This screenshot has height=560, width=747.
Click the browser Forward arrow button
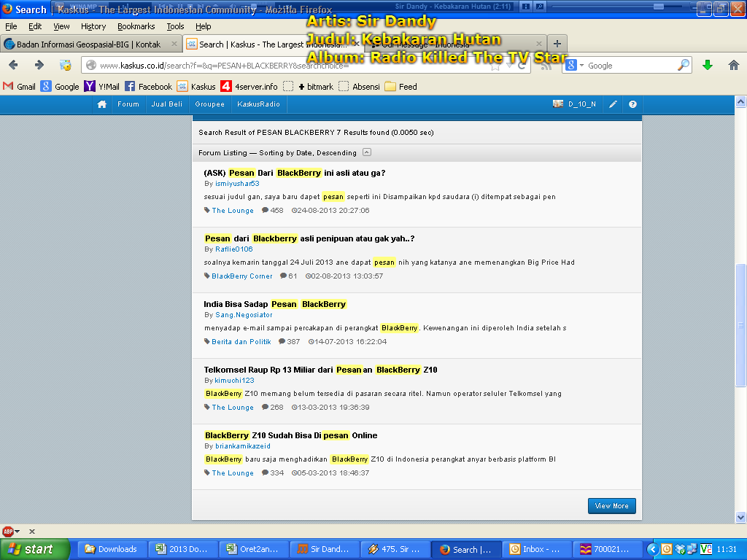39,65
